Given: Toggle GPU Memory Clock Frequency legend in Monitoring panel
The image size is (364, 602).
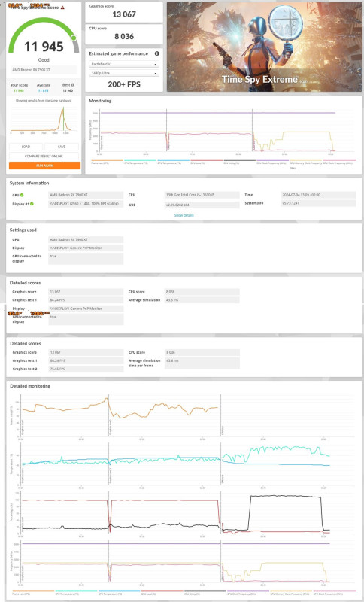Looking at the screenshot, I should (x=305, y=163).
